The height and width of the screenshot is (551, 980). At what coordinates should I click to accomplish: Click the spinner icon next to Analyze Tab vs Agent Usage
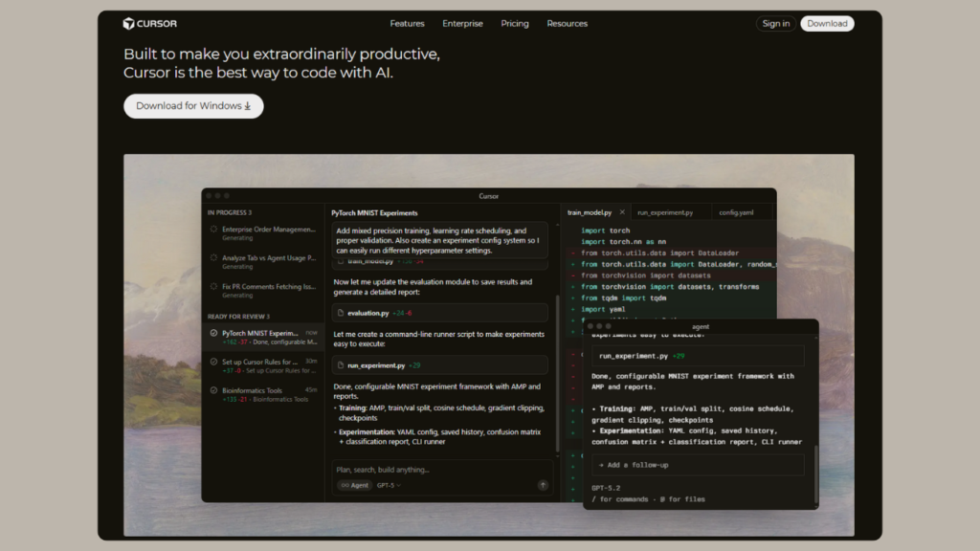213,257
